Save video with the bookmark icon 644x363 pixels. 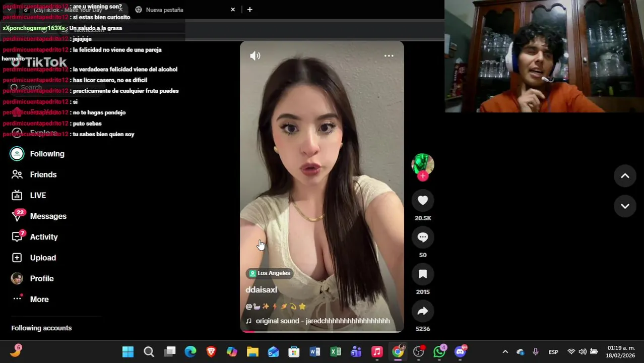(x=423, y=274)
